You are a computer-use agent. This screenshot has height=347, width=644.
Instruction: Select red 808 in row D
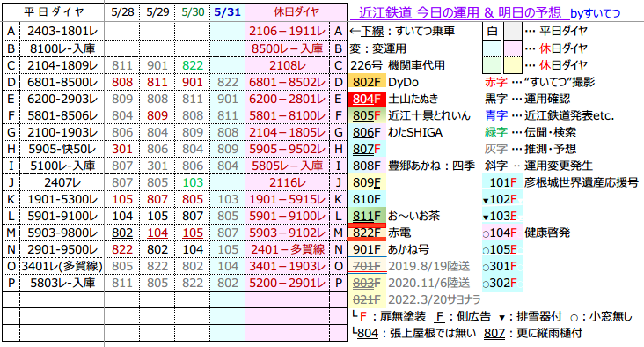point(122,82)
